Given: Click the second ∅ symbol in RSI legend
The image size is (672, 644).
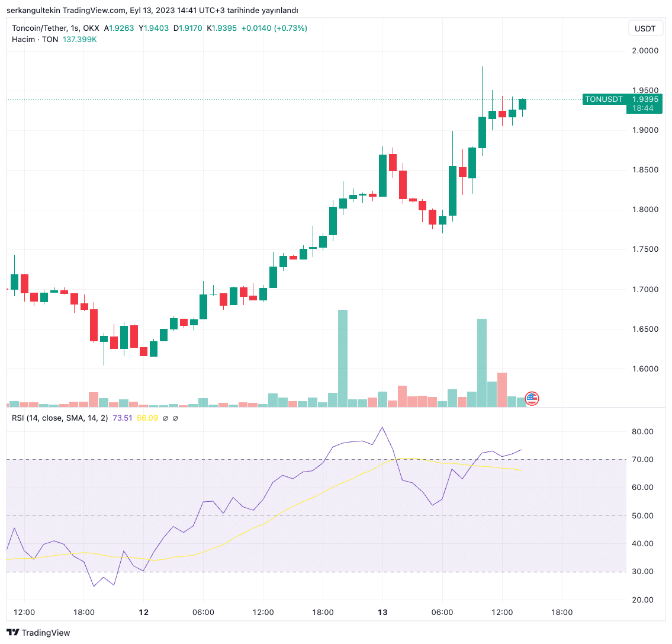Looking at the screenshot, I should (x=175, y=418).
